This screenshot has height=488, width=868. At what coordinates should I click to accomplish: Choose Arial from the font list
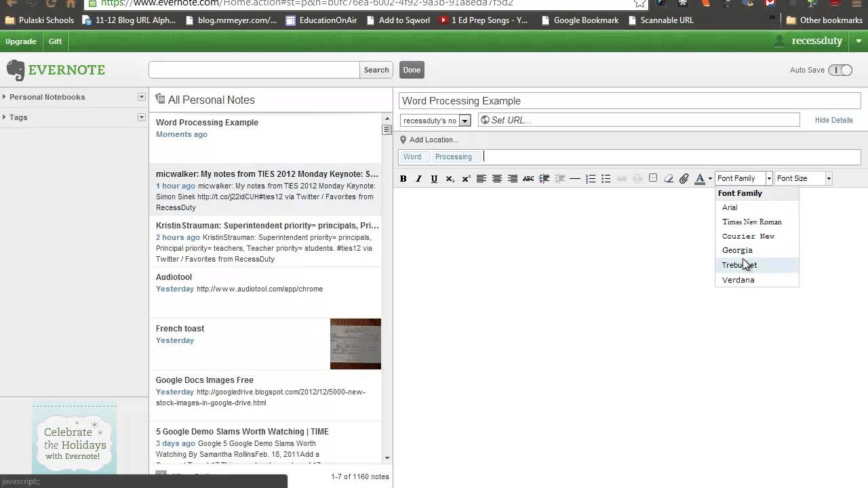click(757, 207)
